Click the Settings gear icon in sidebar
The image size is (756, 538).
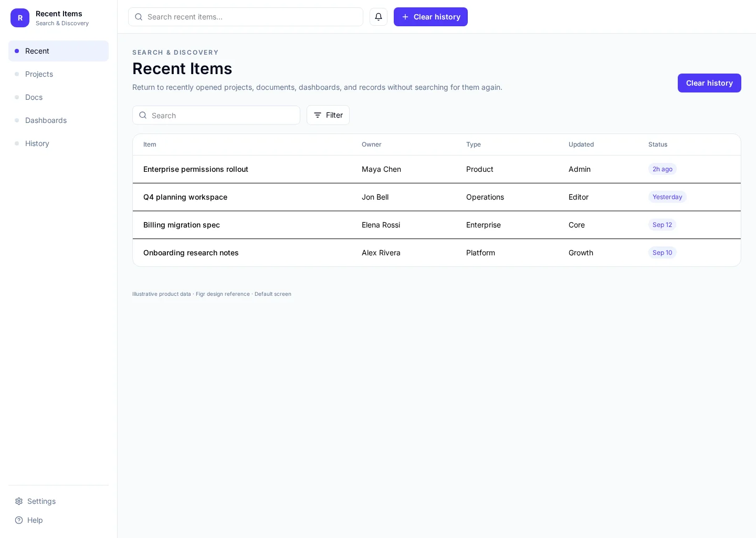click(19, 501)
